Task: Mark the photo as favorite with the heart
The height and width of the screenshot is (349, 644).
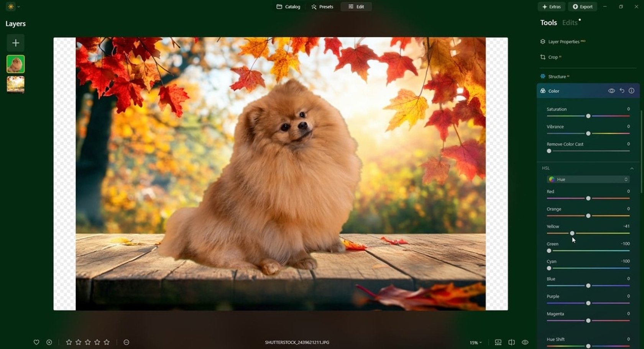Action: pyautogui.click(x=37, y=342)
